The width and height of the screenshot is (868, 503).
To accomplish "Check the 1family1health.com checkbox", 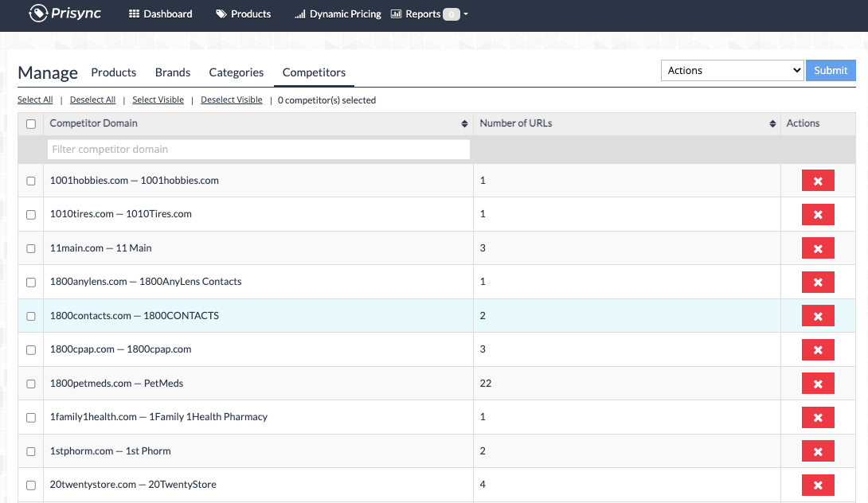I will [x=31, y=417].
